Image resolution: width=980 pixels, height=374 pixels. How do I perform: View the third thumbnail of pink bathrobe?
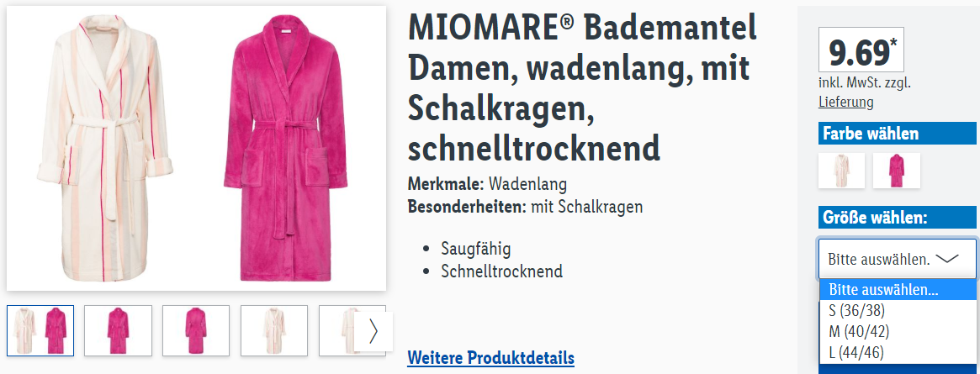click(x=196, y=330)
